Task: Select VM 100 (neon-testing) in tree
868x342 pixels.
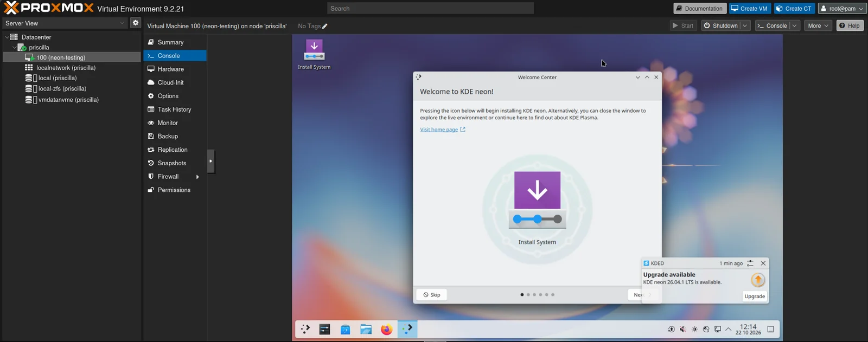Action: pyautogui.click(x=72, y=57)
